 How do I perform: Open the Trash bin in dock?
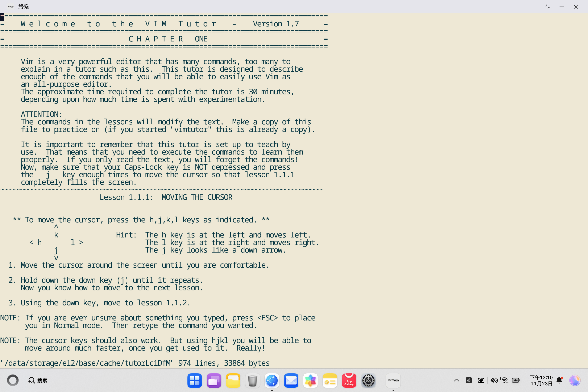coord(253,381)
